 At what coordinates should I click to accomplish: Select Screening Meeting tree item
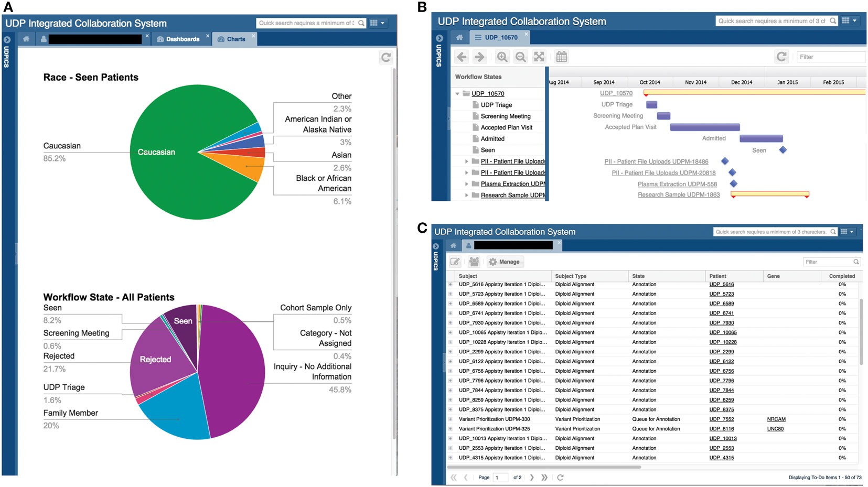pos(506,116)
